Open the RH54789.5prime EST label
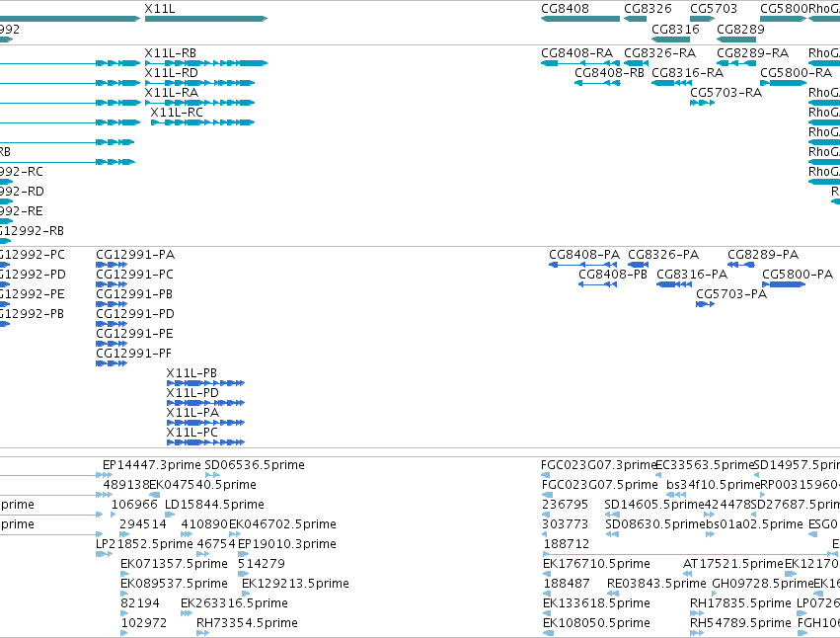This screenshot has width=840, height=638. [x=740, y=624]
